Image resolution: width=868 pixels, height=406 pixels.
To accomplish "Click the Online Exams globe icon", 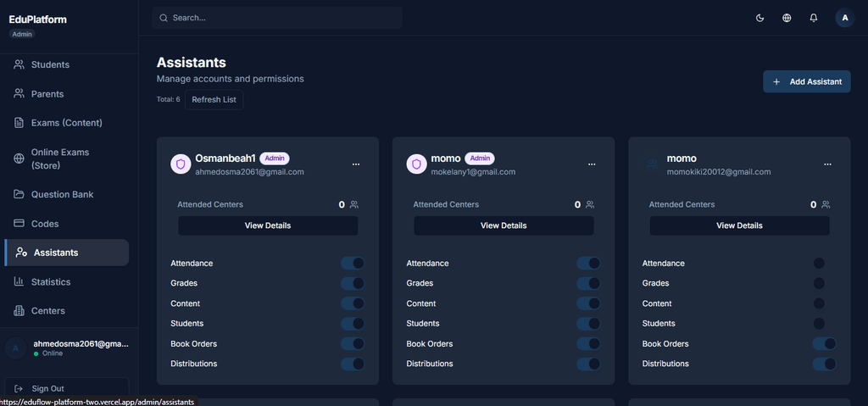I will [19, 159].
